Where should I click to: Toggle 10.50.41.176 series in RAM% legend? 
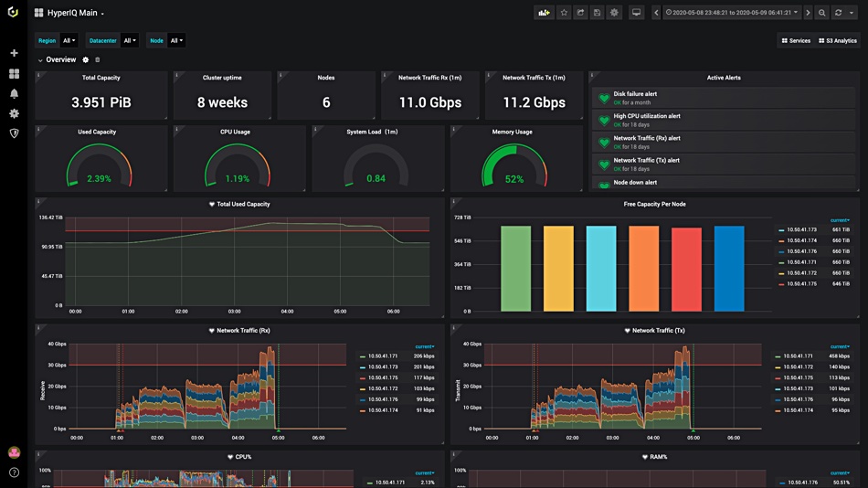[x=802, y=483]
